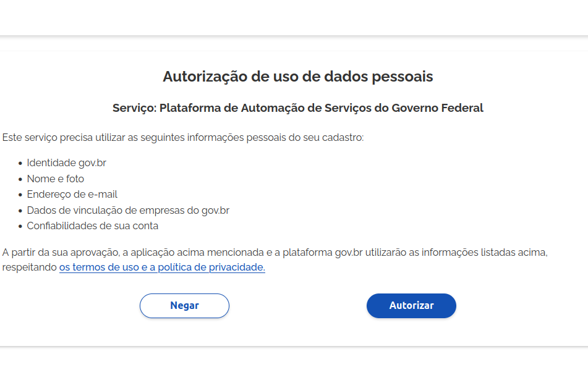Click the 'Endereço de e-mail' list item
The width and height of the screenshot is (588, 367).
72,195
